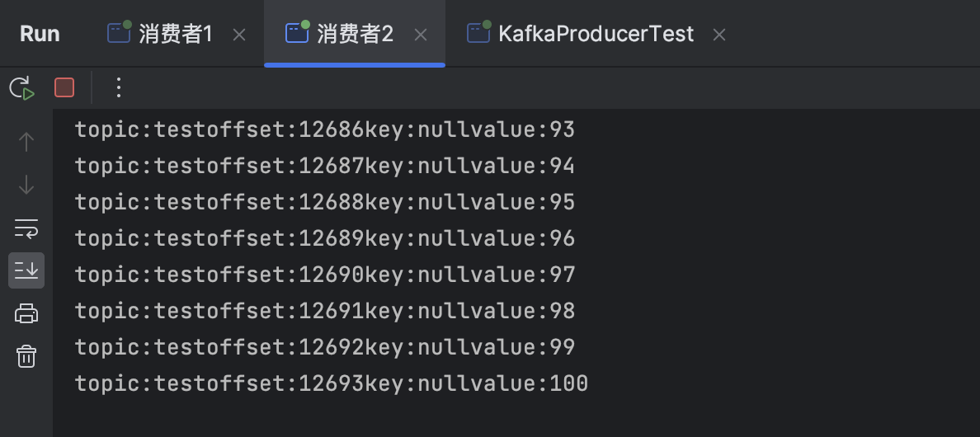Rerun the 消费者2 run configuration
Viewport: 980px width, 437px height.
[21, 87]
